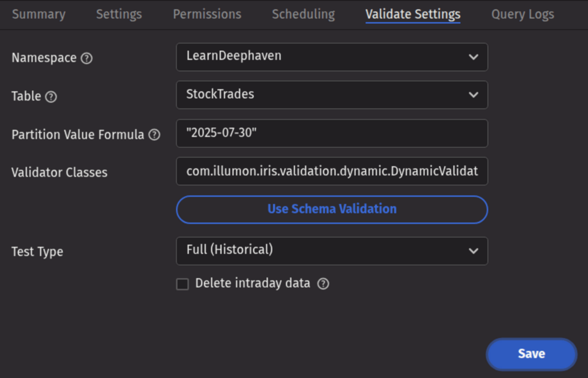Open the Test Type Full (Historical) dropdown
The height and width of the screenshot is (378, 588).
pos(332,251)
